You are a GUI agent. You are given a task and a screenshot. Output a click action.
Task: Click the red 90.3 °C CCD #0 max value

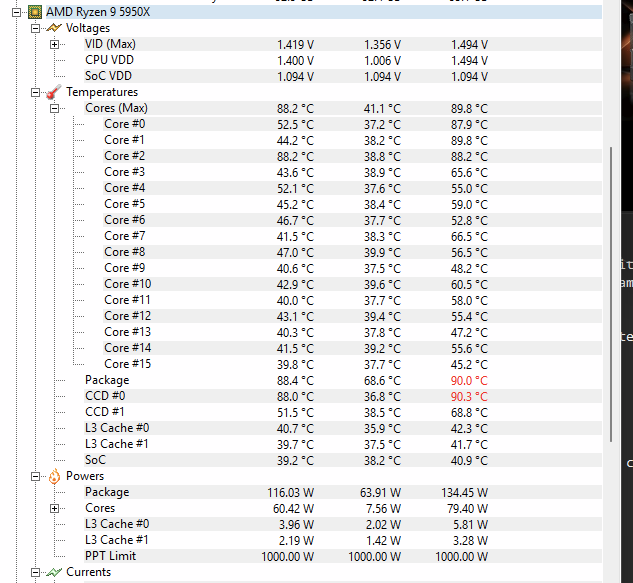tap(469, 396)
